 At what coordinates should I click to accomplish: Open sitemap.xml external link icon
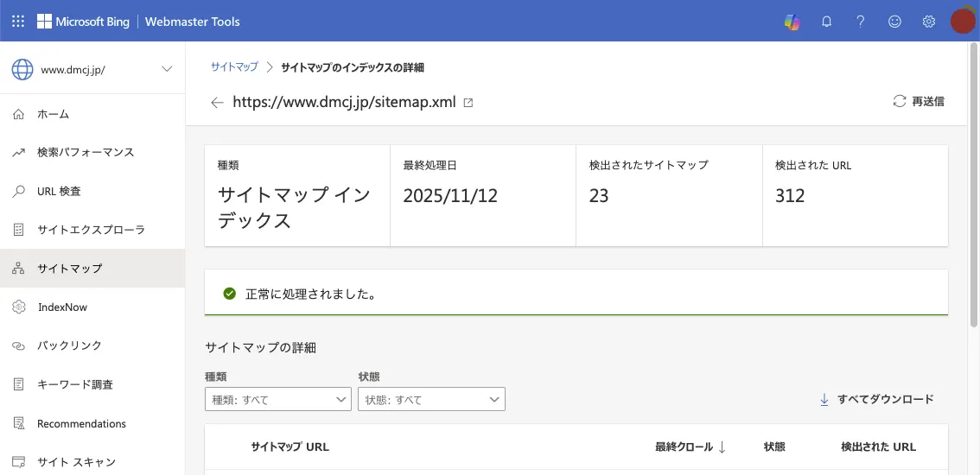click(468, 103)
